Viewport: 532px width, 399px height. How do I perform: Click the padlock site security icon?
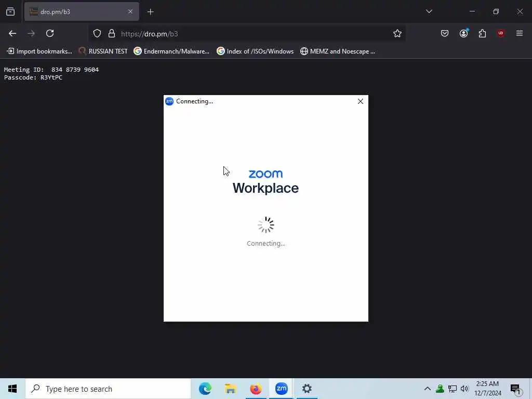coord(112,34)
